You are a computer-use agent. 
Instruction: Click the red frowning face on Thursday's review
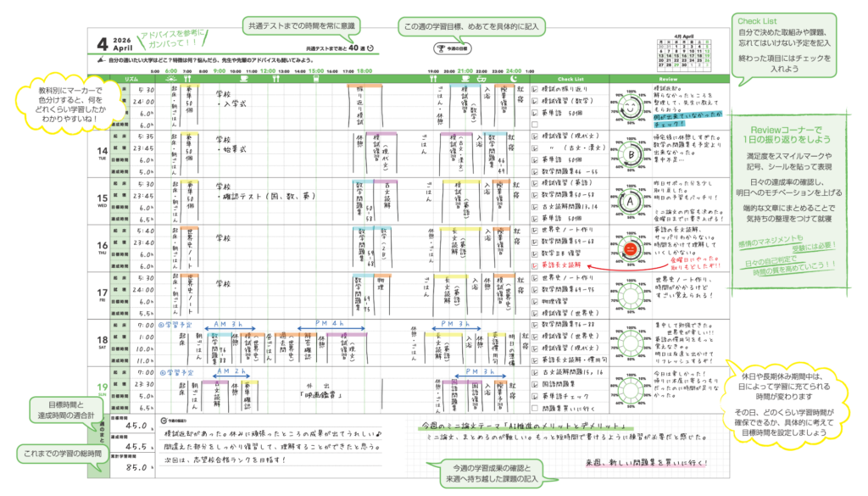coord(631,249)
